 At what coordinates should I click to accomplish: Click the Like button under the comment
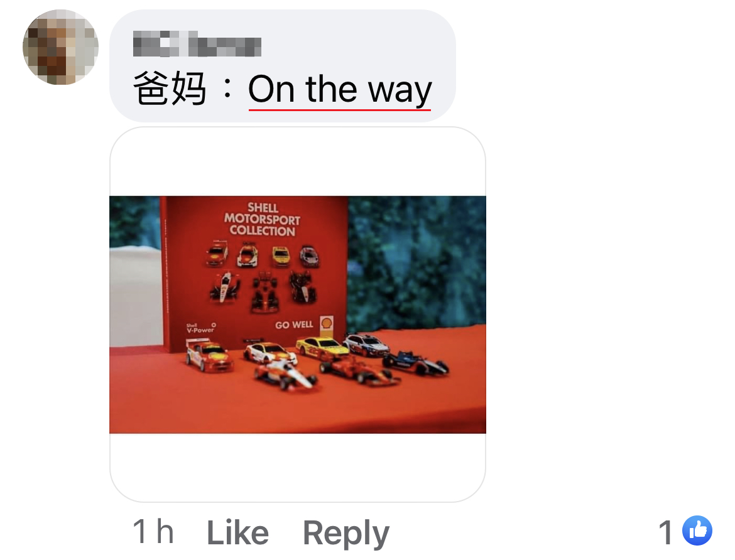(x=237, y=532)
